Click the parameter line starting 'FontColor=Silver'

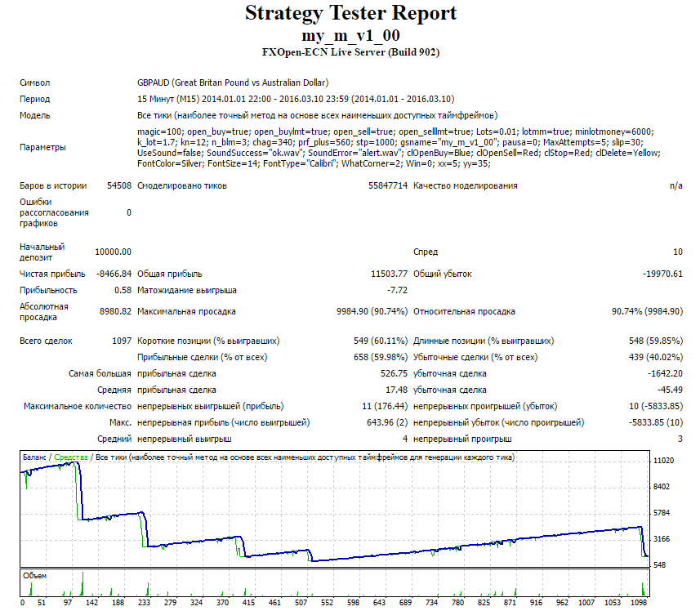click(314, 164)
